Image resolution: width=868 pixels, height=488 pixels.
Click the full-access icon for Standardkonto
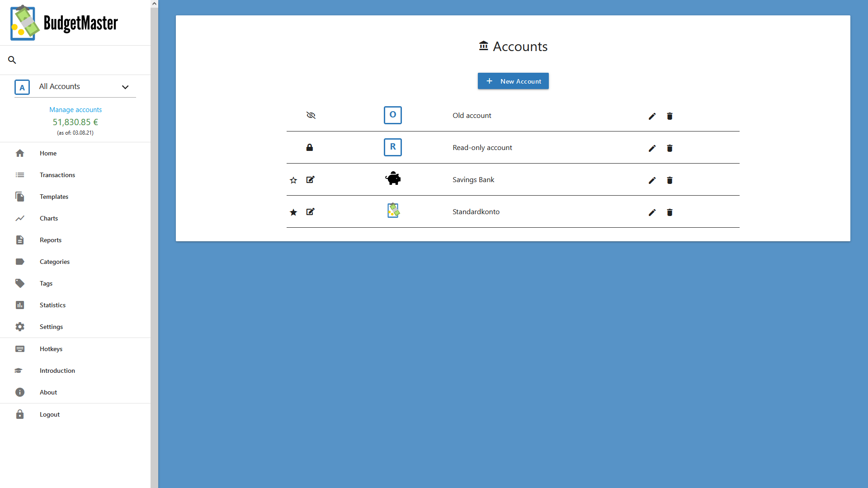point(311,211)
